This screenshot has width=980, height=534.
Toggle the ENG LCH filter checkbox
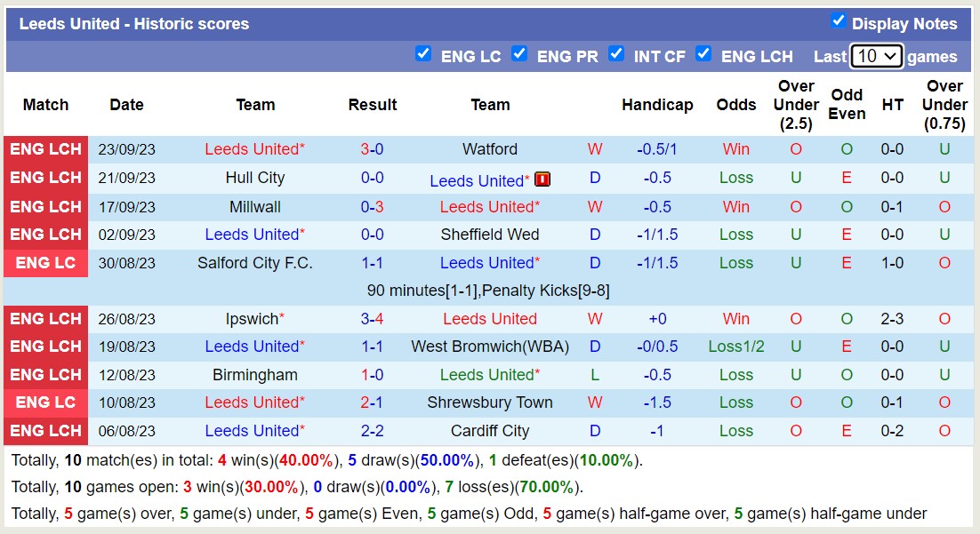coord(703,53)
